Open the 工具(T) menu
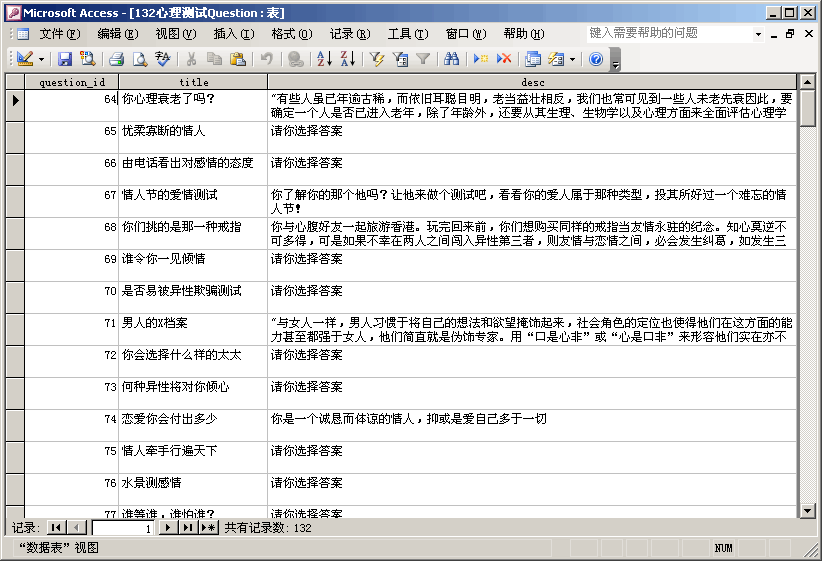The width and height of the screenshot is (822, 561). 408,34
